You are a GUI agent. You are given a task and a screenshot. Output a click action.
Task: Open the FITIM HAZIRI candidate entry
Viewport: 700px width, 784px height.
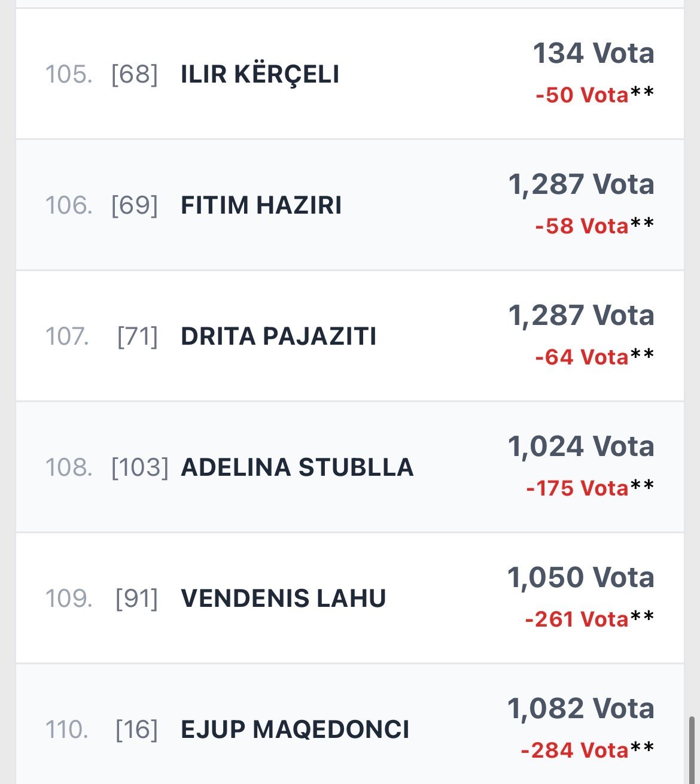(261, 205)
